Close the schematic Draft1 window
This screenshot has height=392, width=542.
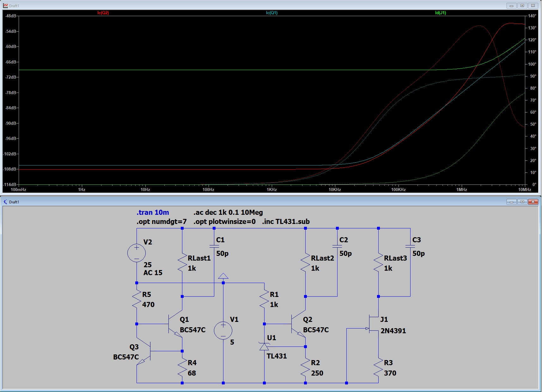tap(533, 202)
